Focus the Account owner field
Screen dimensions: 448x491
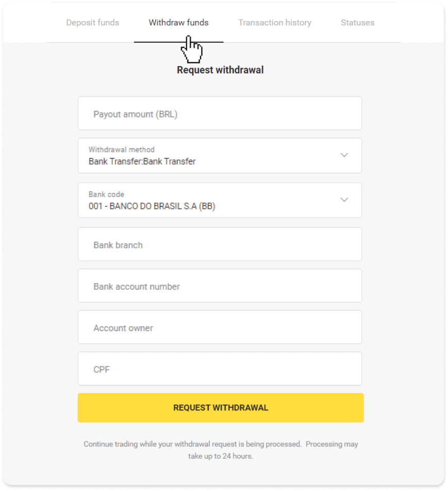220,327
